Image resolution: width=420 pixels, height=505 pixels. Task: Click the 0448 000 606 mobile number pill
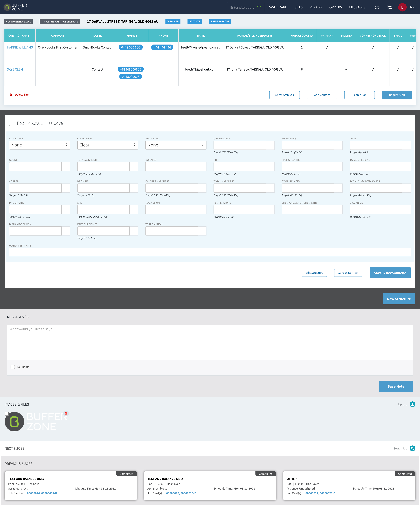tap(131, 47)
